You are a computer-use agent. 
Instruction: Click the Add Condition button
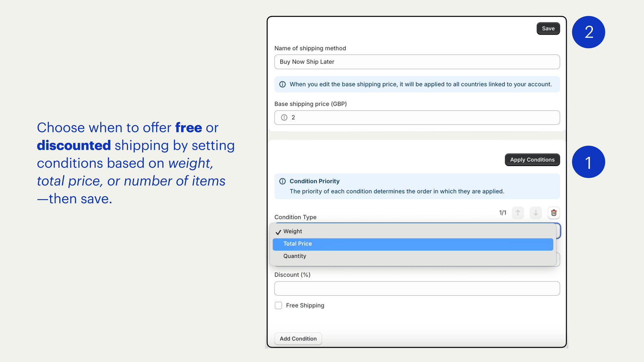pyautogui.click(x=298, y=339)
